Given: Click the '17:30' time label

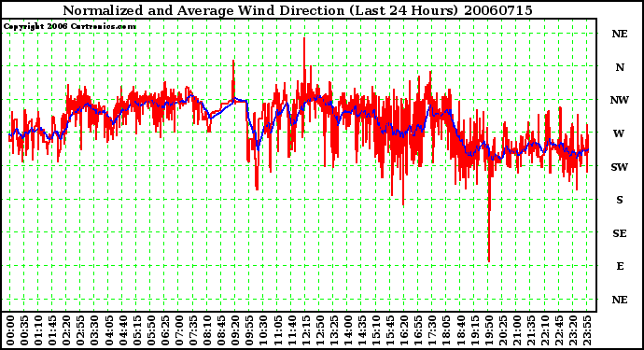Looking at the screenshot, I should [x=432, y=330].
